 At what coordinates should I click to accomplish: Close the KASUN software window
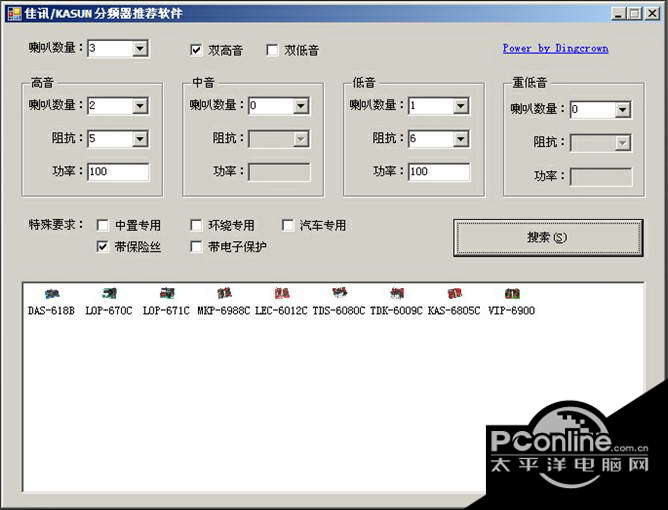tap(652, 14)
